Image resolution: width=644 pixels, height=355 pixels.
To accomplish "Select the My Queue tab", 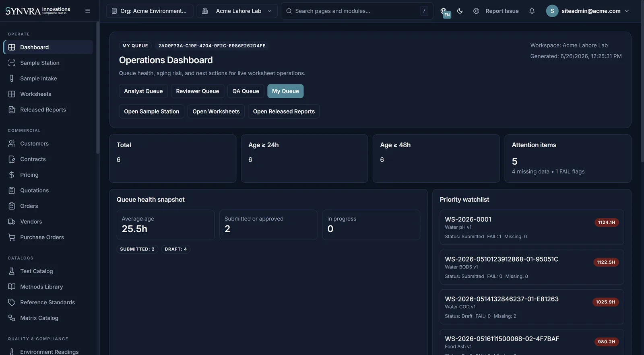I will coord(285,91).
